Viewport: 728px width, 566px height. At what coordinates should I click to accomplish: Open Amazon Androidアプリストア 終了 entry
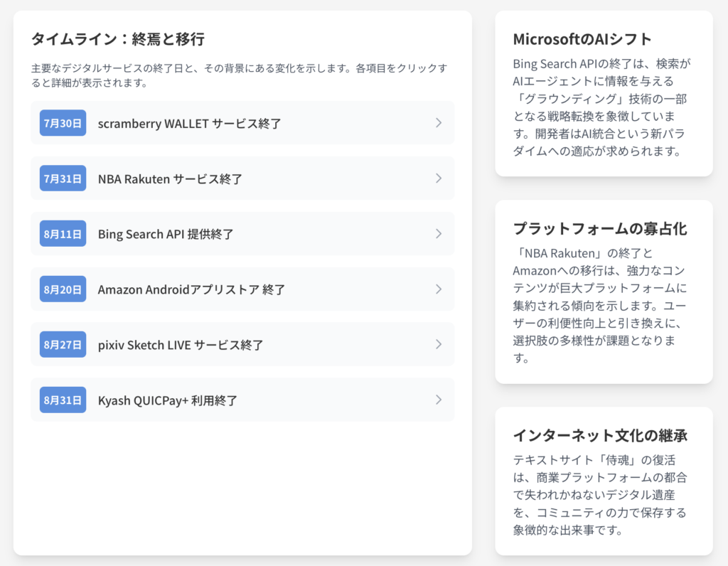242,289
